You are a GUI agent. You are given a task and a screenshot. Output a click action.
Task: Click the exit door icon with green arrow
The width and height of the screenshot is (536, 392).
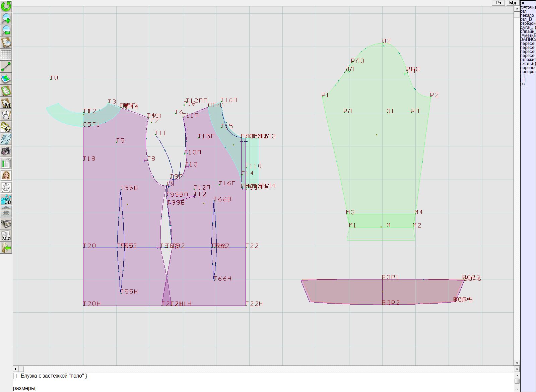[x=6, y=248]
